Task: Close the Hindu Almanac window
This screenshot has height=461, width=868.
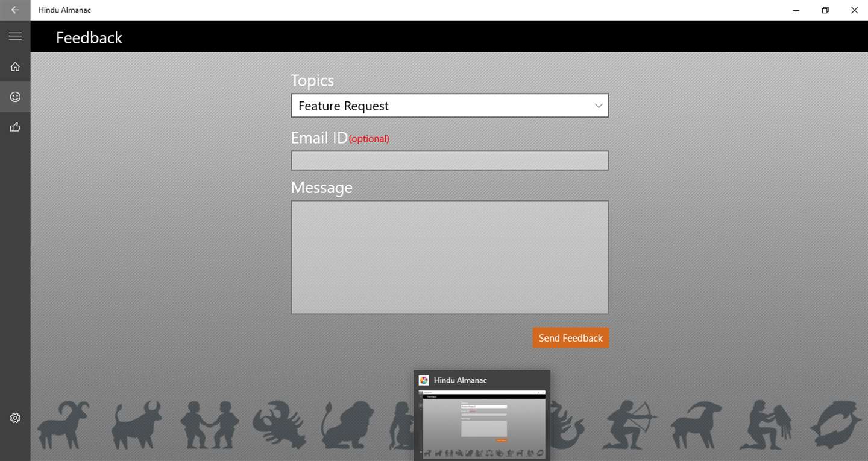Action: click(x=854, y=10)
